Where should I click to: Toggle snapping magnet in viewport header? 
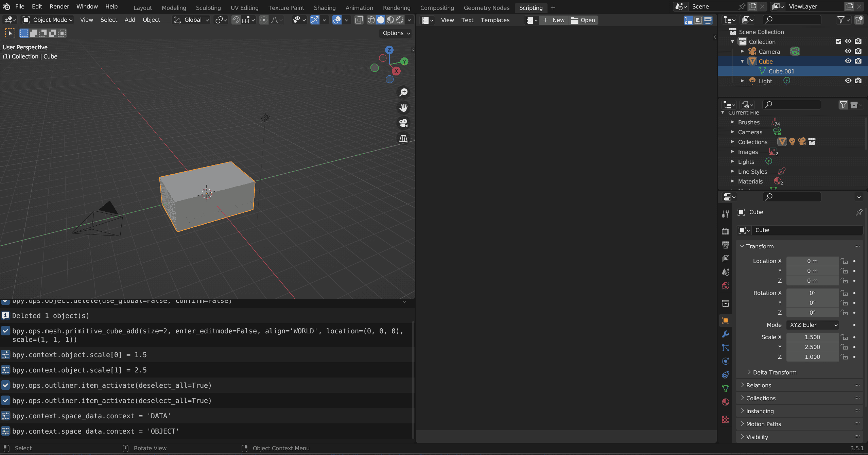236,20
